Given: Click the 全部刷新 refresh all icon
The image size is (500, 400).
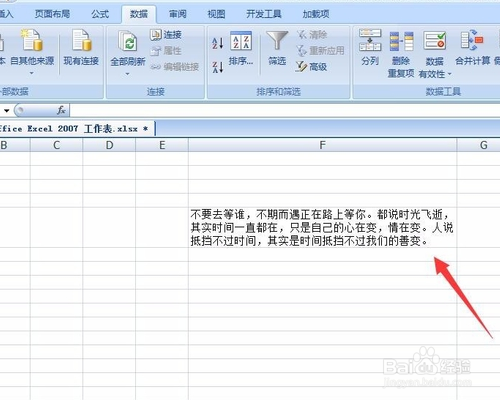Looking at the screenshot, I should (x=128, y=41).
